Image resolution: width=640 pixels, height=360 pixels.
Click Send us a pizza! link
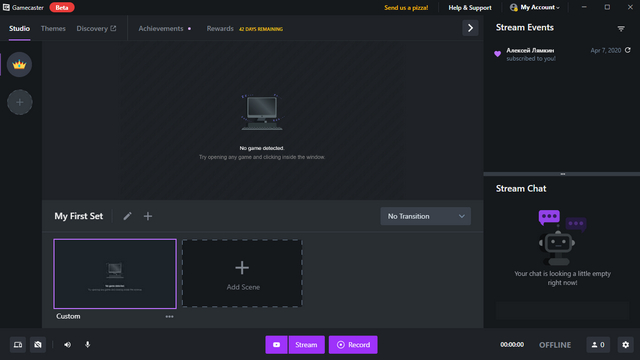click(x=406, y=8)
